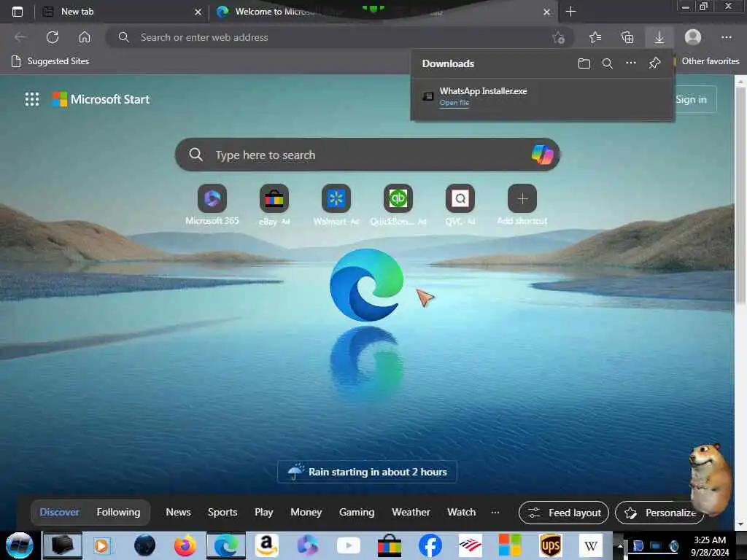Open the Money feed category
Viewport: 747px width, 560px height.
(x=306, y=513)
